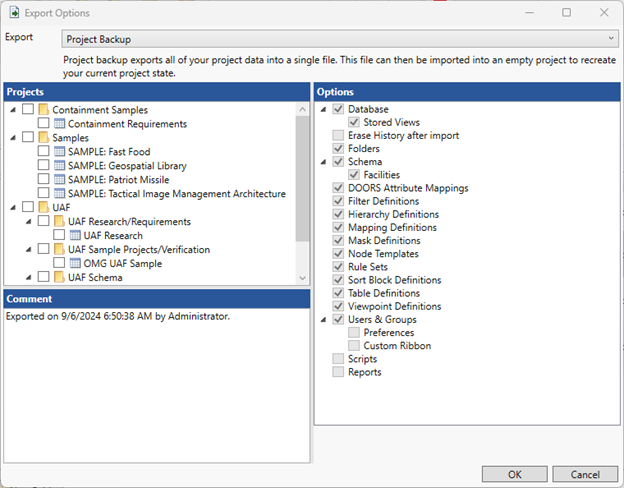
Task: Enable the Erase History after import checkbox
Action: [x=338, y=136]
